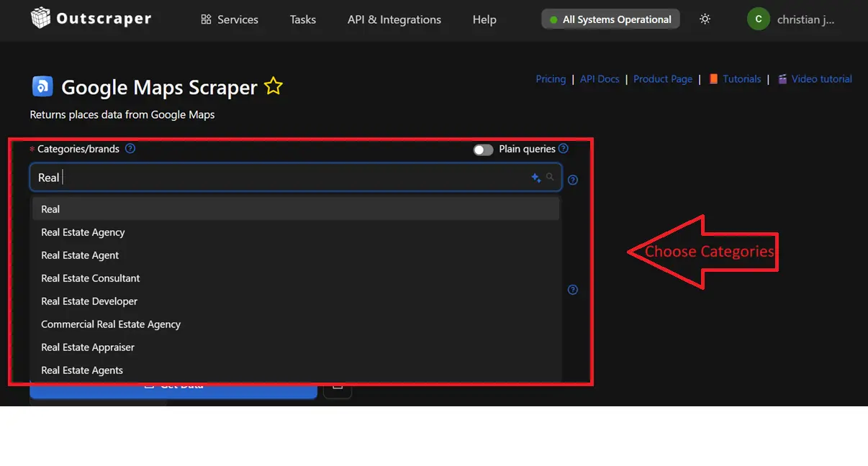
Task: Open the user avatar circle
Action: tap(758, 19)
